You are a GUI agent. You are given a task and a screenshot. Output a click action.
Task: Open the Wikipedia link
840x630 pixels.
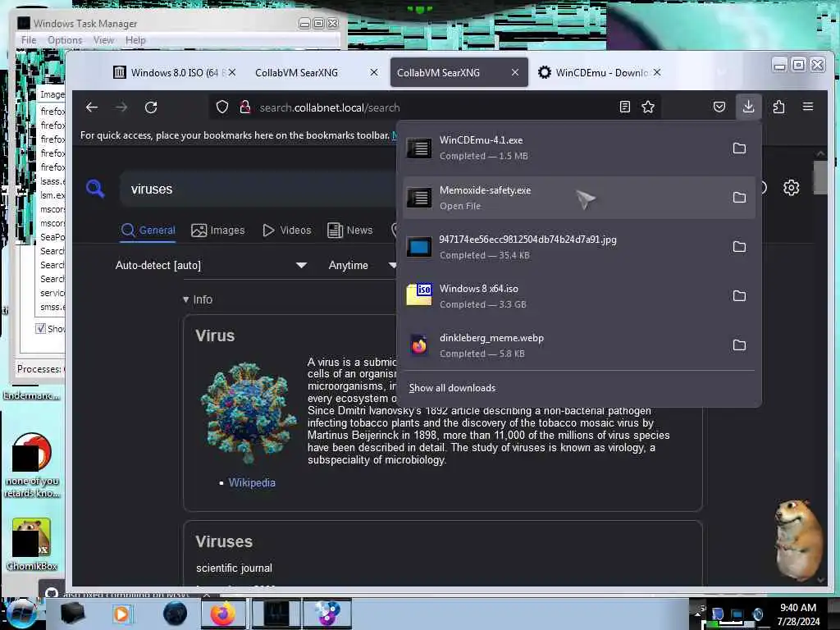pos(252,482)
